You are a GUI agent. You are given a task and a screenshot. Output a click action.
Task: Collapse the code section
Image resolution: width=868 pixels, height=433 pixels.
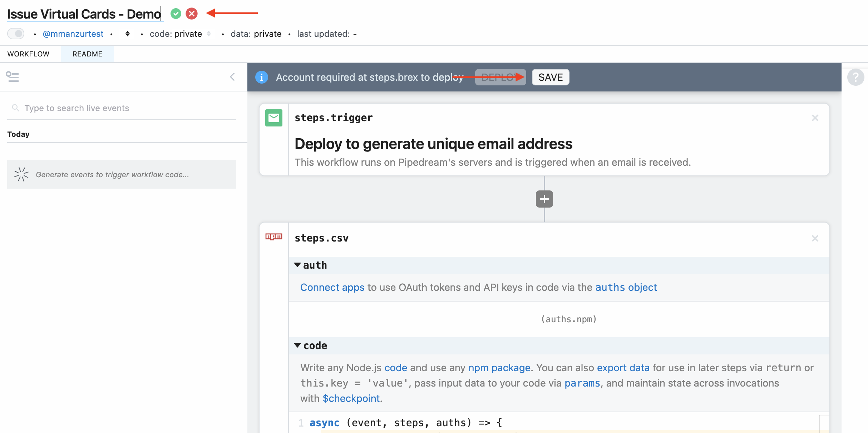tap(297, 345)
